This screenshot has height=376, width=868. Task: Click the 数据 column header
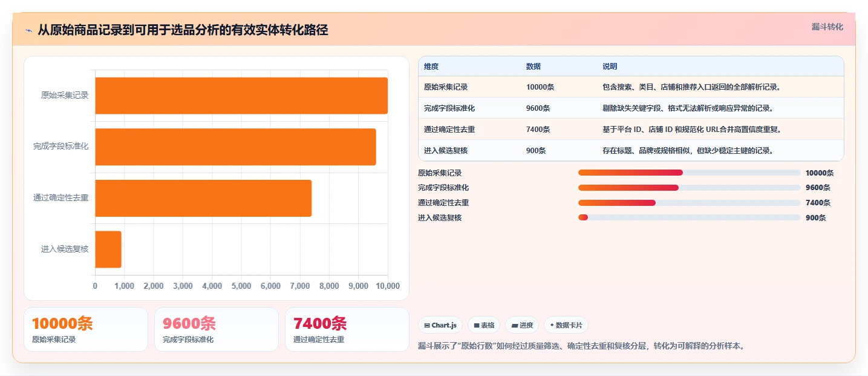point(534,66)
